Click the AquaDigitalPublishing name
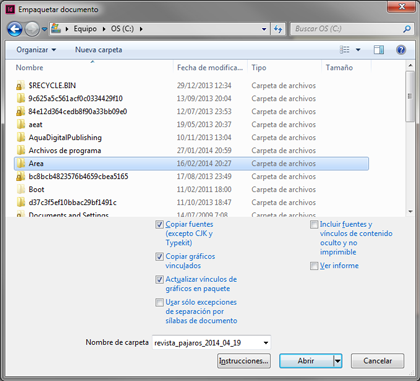This screenshot has width=420, height=381. click(x=65, y=138)
